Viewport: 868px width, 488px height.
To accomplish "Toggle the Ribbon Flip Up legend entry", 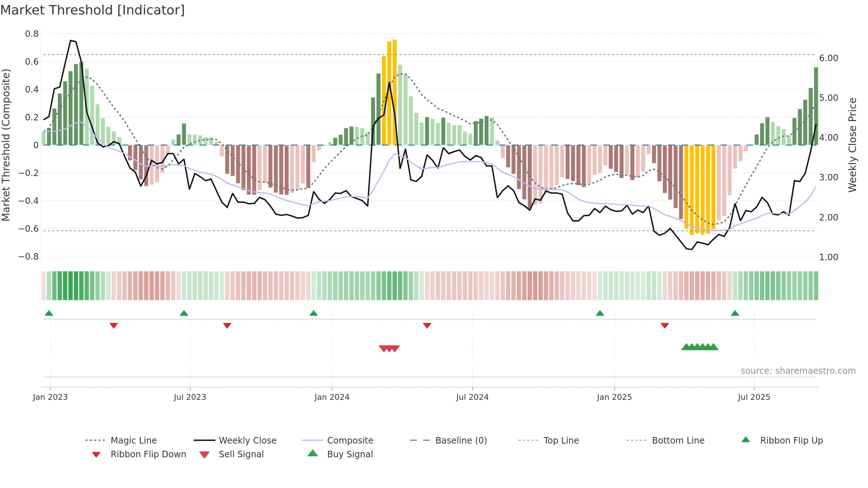I will tap(782, 440).
